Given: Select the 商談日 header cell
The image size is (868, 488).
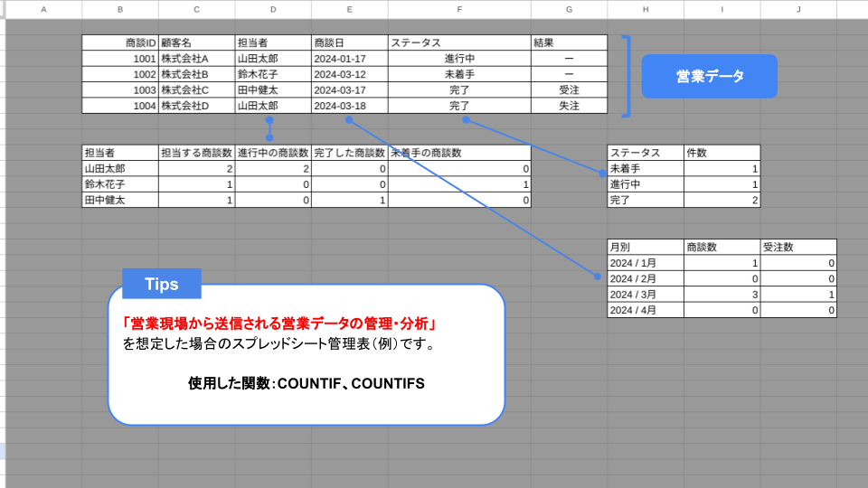Looking at the screenshot, I should point(350,42).
